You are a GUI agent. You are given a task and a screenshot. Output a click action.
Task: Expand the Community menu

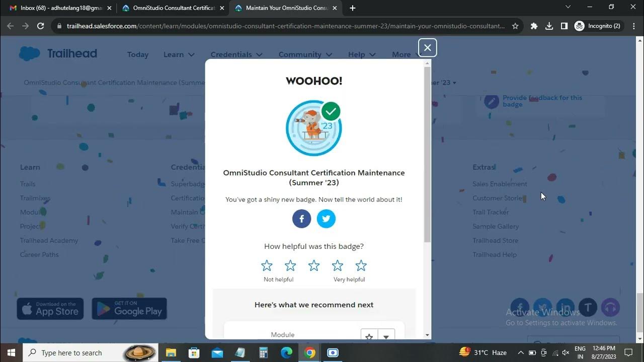tap(305, 54)
